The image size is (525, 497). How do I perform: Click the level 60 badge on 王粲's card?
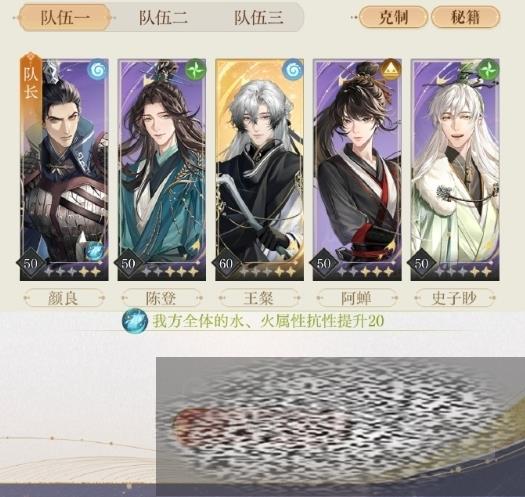click(x=226, y=264)
